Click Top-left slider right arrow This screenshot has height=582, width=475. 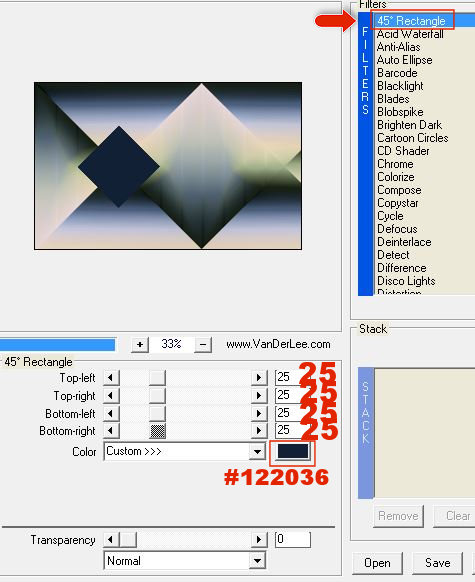pyautogui.click(x=259, y=378)
